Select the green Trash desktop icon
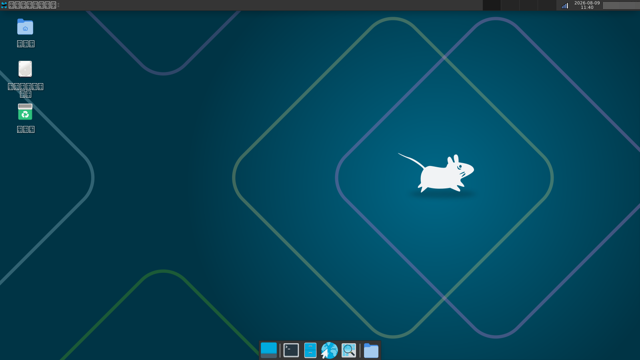640x360 pixels. point(25,112)
